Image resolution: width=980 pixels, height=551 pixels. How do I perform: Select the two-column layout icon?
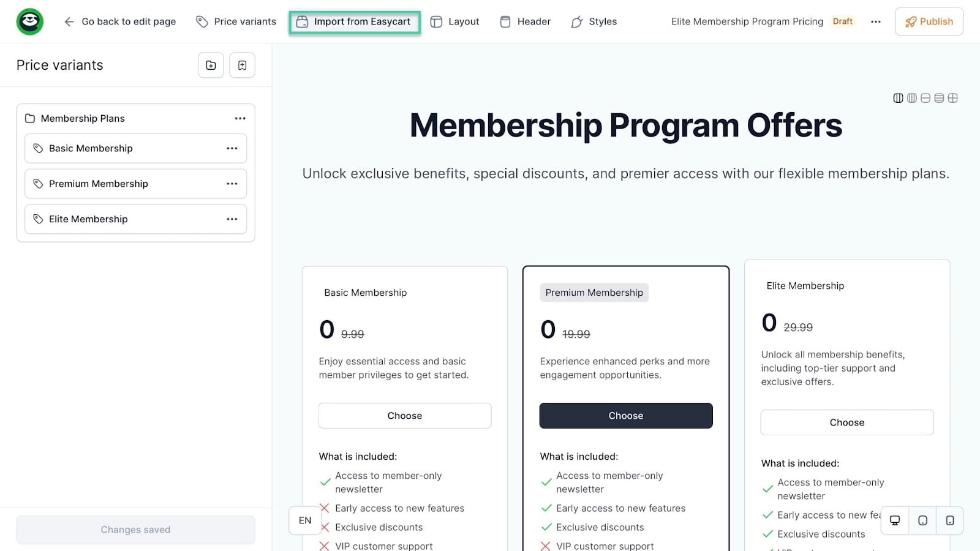pos(898,98)
